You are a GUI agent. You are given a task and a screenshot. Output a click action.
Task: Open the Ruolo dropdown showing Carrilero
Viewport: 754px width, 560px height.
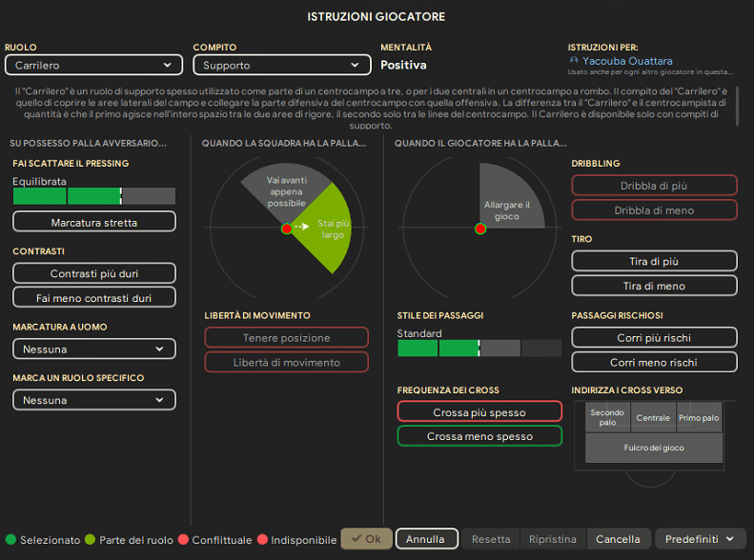tap(92, 65)
